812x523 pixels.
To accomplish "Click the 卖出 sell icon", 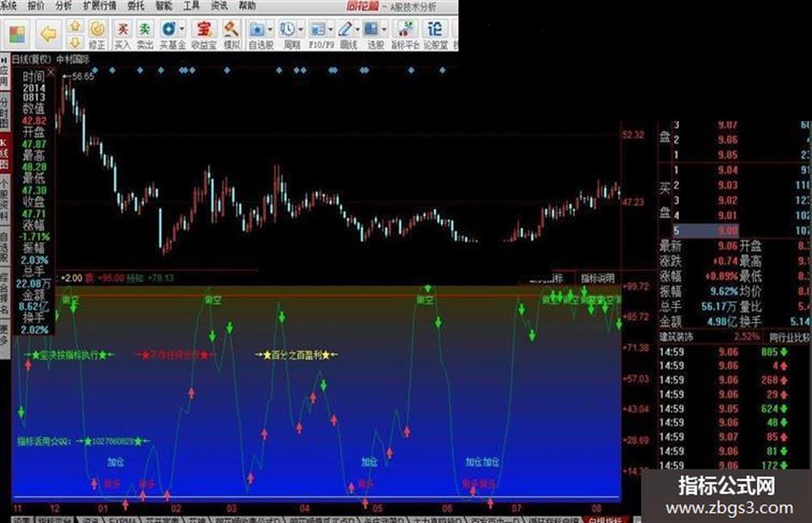I will pos(145,34).
